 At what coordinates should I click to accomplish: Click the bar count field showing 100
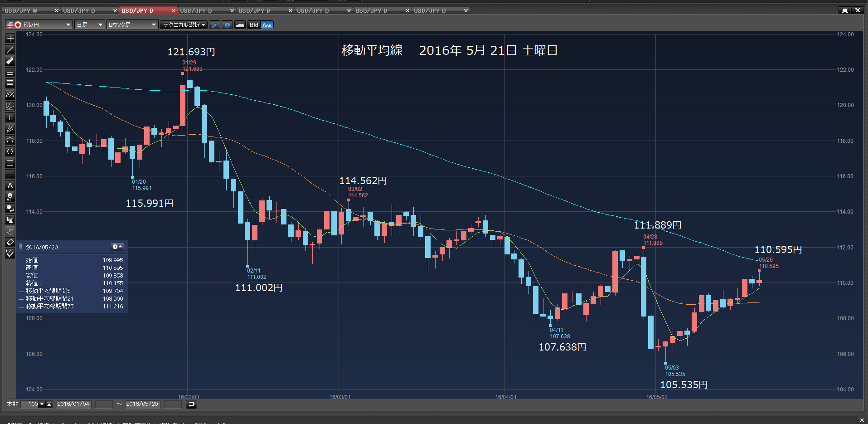(x=29, y=404)
